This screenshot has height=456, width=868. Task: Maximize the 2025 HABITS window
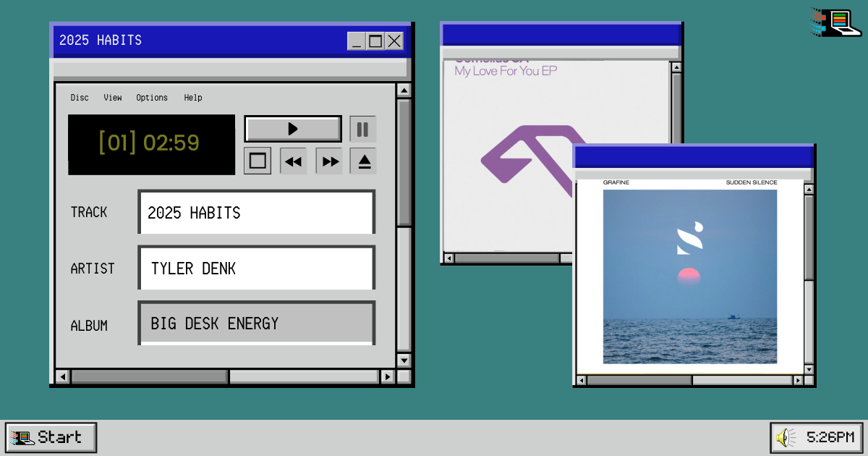click(375, 41)
